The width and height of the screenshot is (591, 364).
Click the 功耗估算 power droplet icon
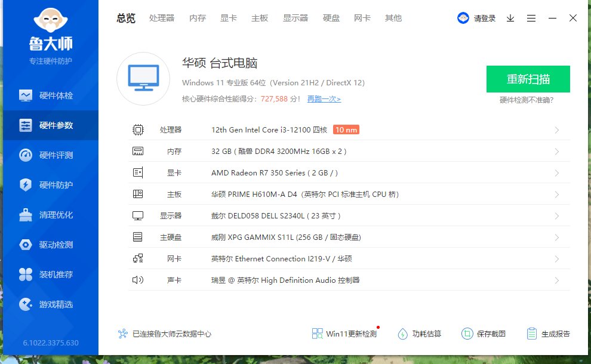[402, 334]
